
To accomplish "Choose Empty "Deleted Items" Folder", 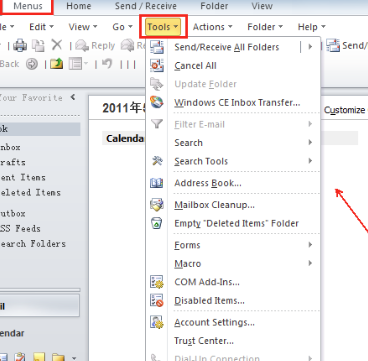I will click(x=233, y=223).
